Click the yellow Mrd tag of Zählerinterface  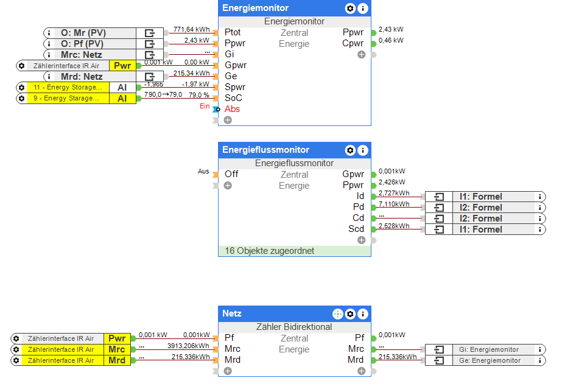(117, 360)
